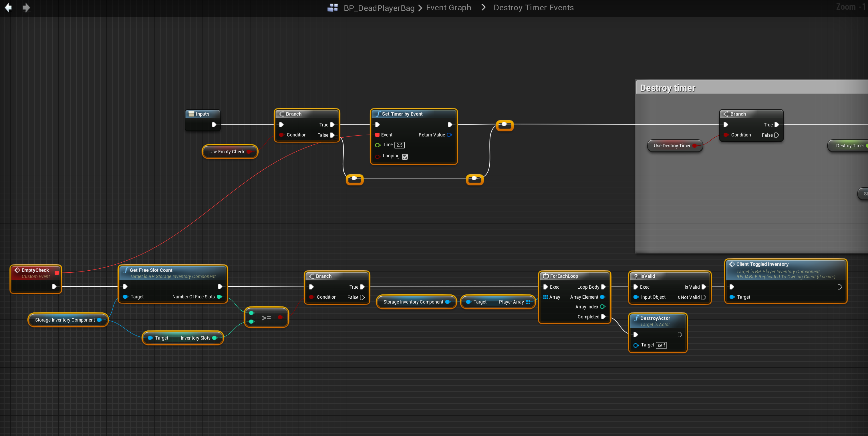The width and height of the screenshot is (868, 436).
Task: Click the Inputs node icon
Action: pos(191,114)
